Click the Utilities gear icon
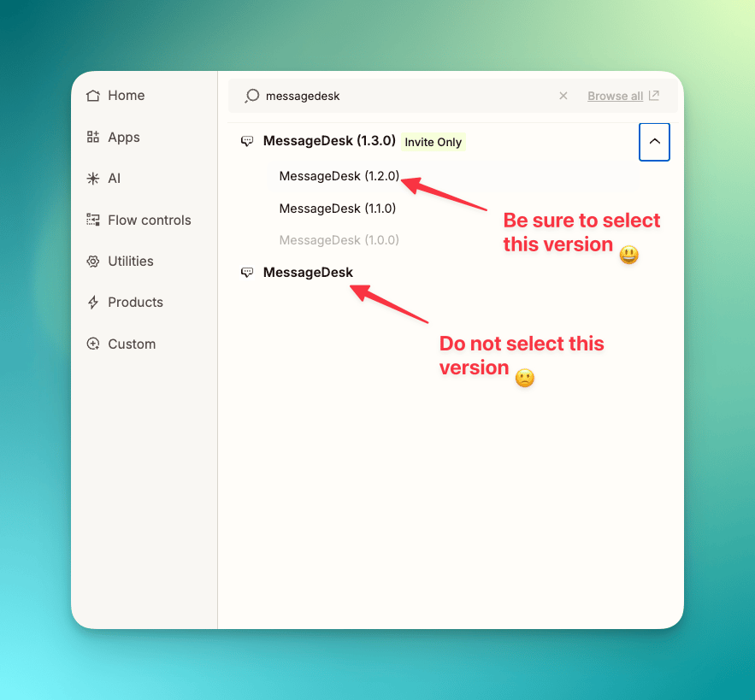Viewport: 755px width, 700px height. tap(93, 262)
